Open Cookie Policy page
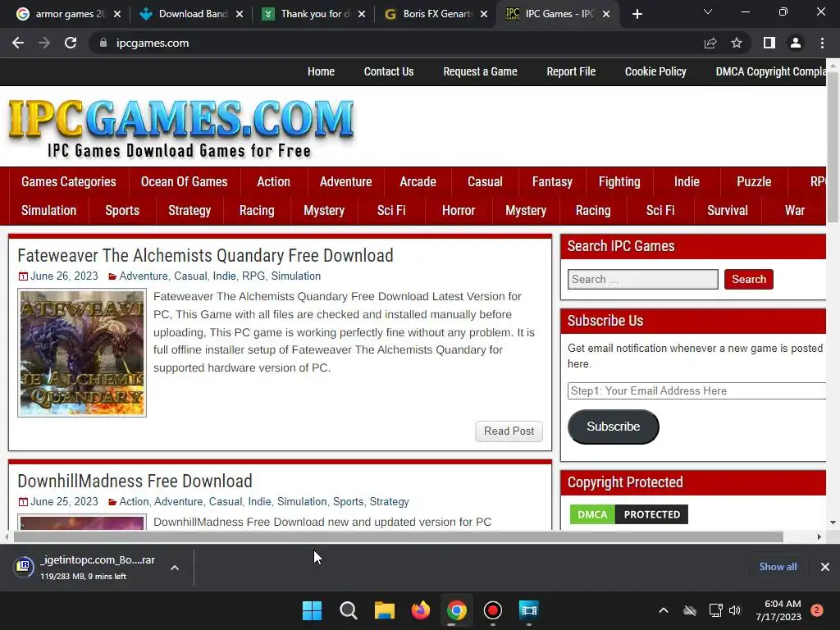 655,72
